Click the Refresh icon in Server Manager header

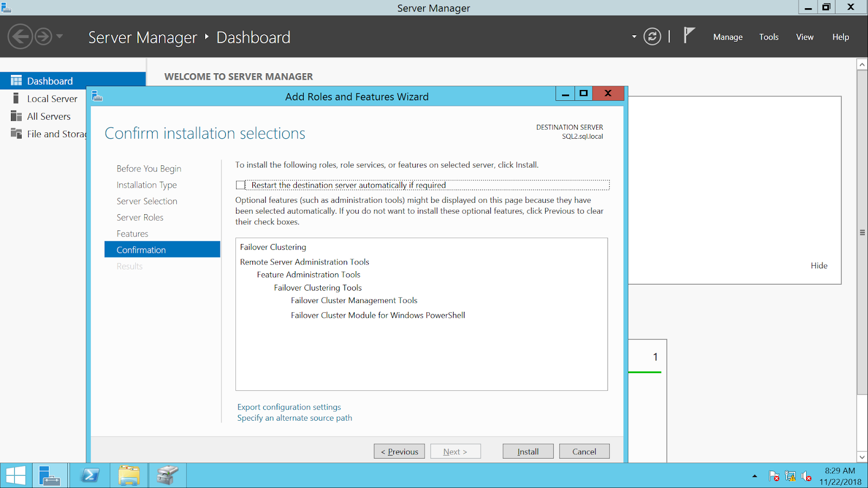(652, 36)
